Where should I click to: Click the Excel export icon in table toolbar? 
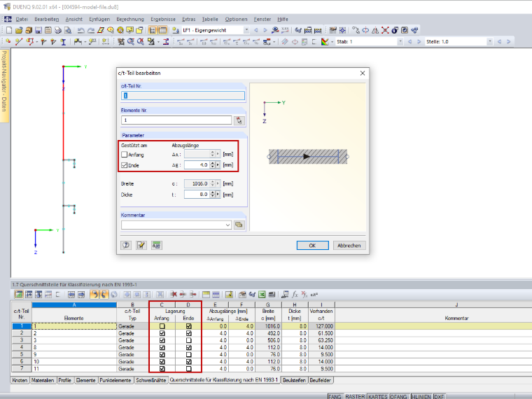tap(262, 294)
